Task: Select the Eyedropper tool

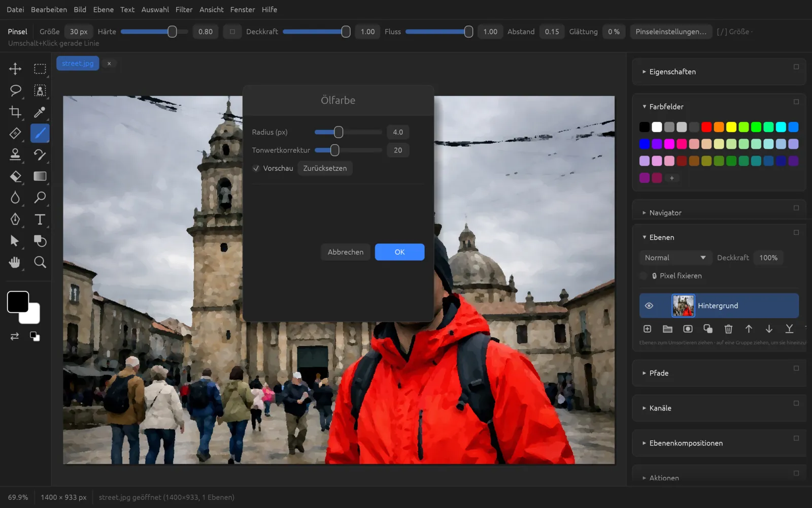Action: click(x=40, y=112)
